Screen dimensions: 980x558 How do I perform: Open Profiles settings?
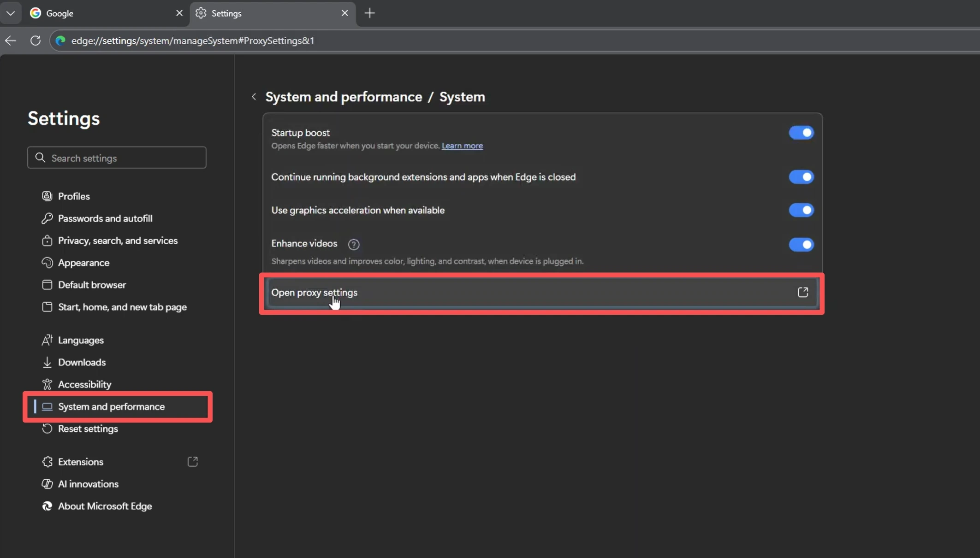click(x=74, y=196)
